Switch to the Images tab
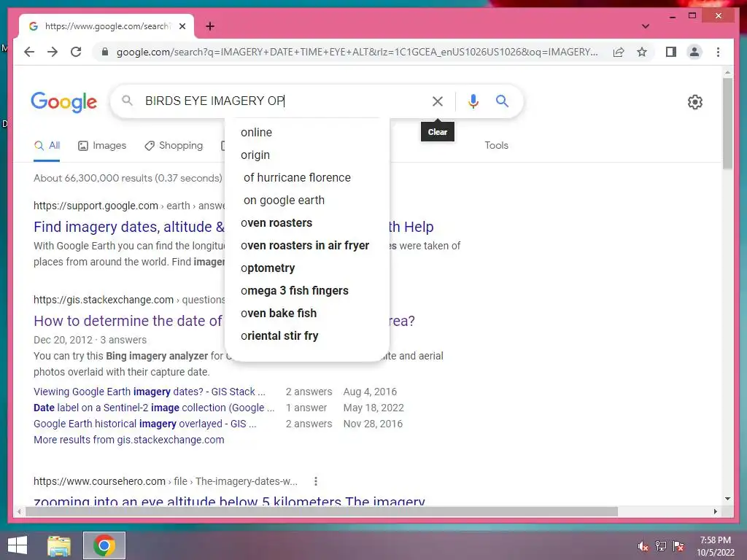Screen dimensions: 747x560 pos(102,146)
